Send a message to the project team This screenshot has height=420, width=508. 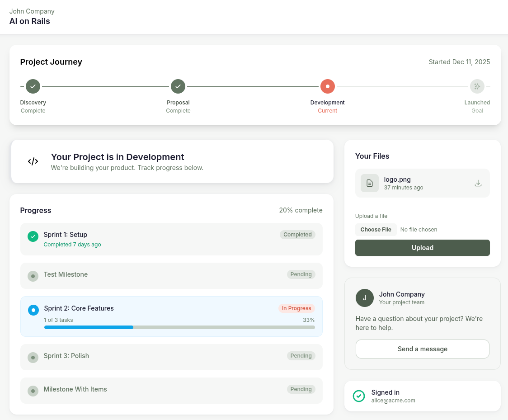(x=423, y=349)
